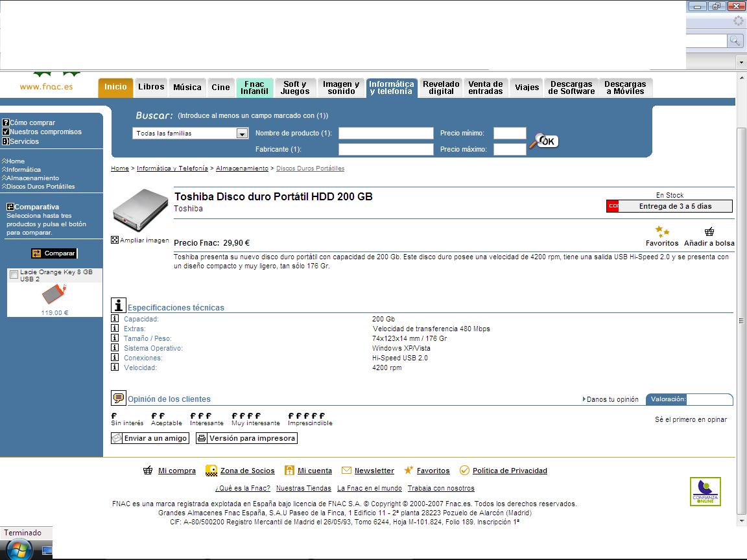This screenshot has height=560, width=747.
Task: Open La Fnac en el mundo link
Action: click(x=369, y=488)
